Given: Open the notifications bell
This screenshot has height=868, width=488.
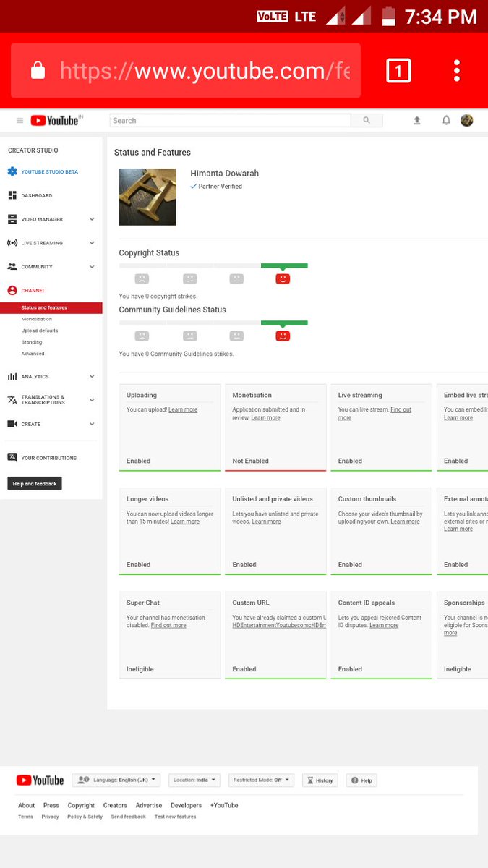Looking at the screenshot, I should 446,121.
